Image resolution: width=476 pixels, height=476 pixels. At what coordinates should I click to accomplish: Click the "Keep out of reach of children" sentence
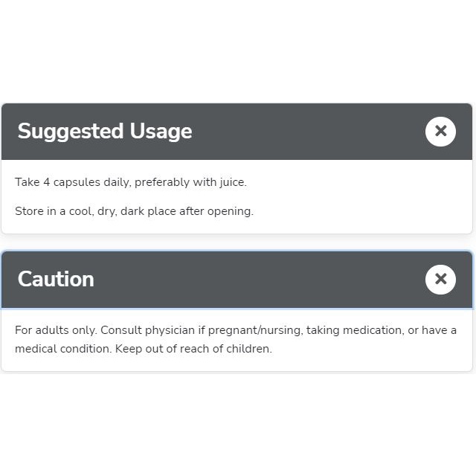[193, 348]
